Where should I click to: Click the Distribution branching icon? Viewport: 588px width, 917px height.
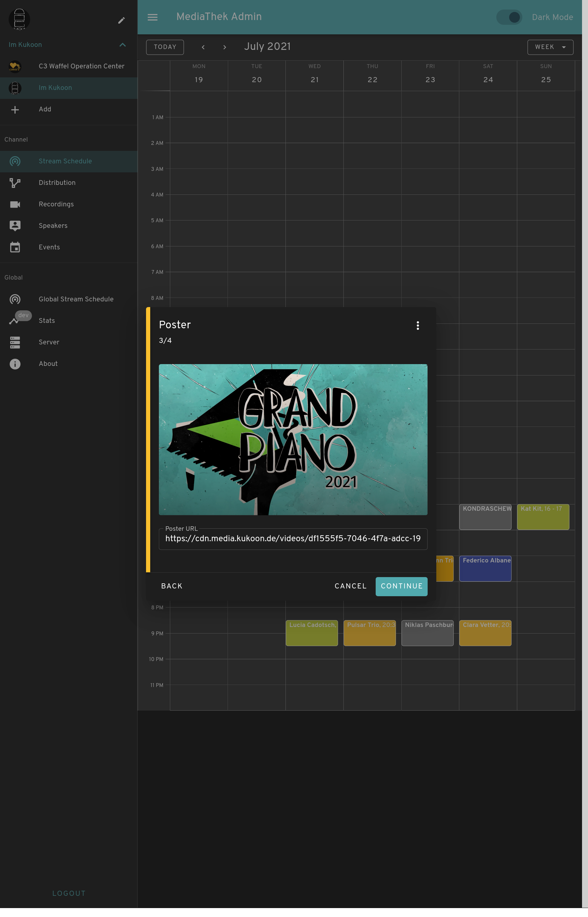(15, 183)
